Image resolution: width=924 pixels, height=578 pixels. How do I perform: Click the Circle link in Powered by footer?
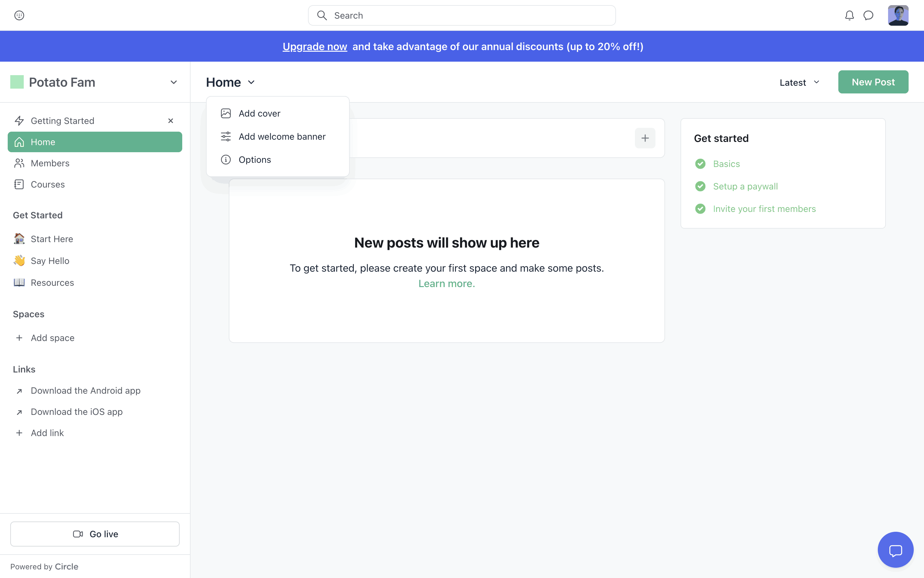(66, 566)
